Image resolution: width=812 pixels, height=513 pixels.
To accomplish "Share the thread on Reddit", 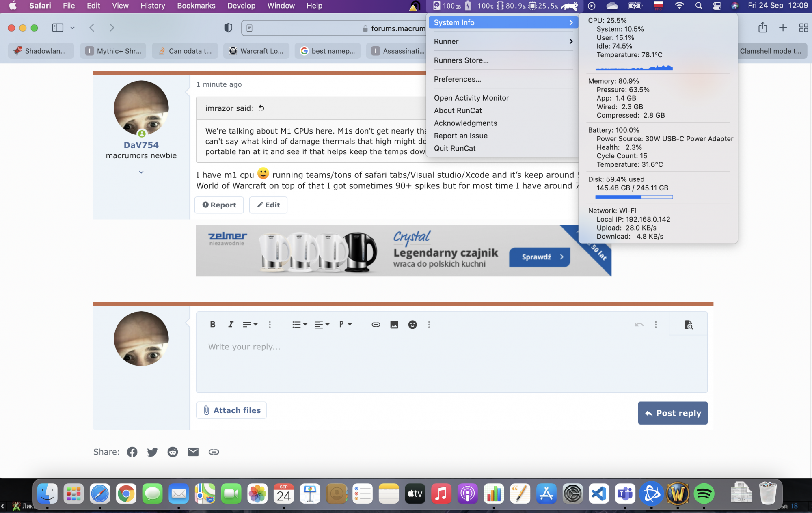I will click(173, 452).
